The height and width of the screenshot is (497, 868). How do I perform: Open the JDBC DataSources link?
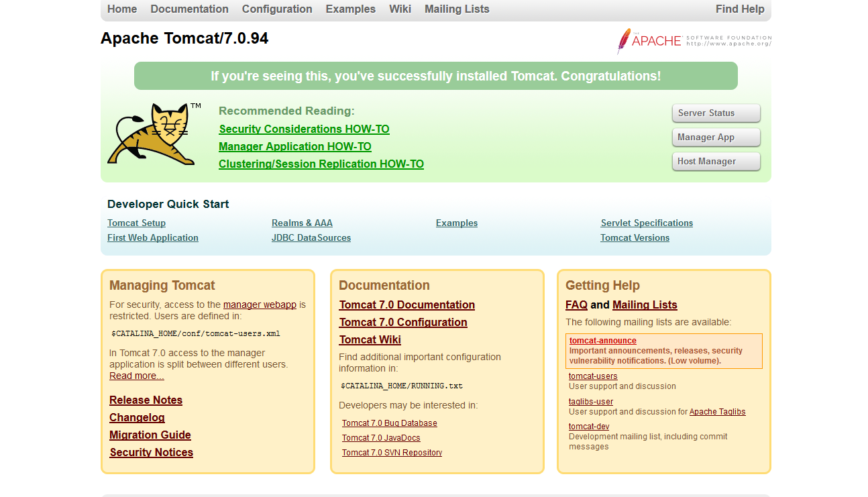pyautogui.click(x=311, y=238)
